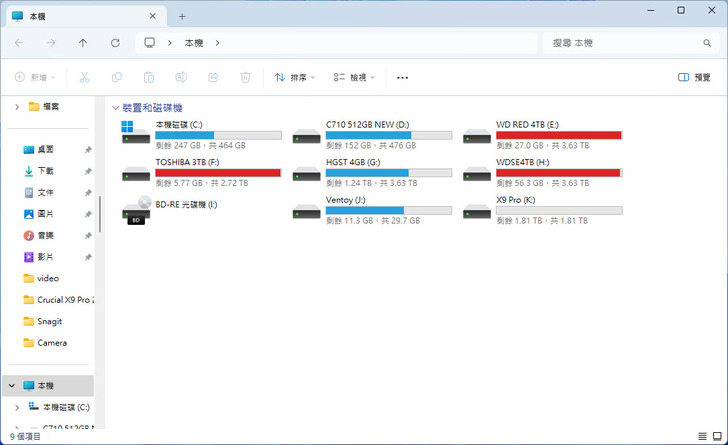Click the WD RED 4TB (E:) usage bar
728x445 pixels.
pos(558,135)
